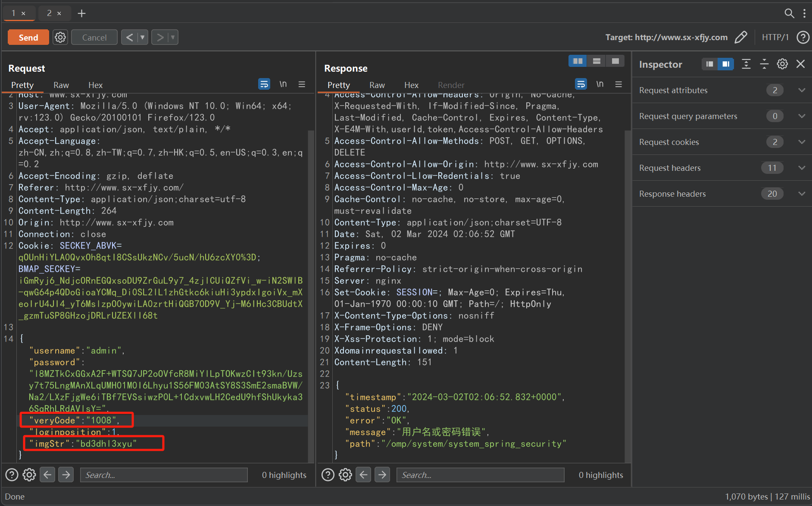Viewport: 812px width, 506px height.
Task: Click the HTTP/1 protocol selector
Action: (x=775, y=38)
